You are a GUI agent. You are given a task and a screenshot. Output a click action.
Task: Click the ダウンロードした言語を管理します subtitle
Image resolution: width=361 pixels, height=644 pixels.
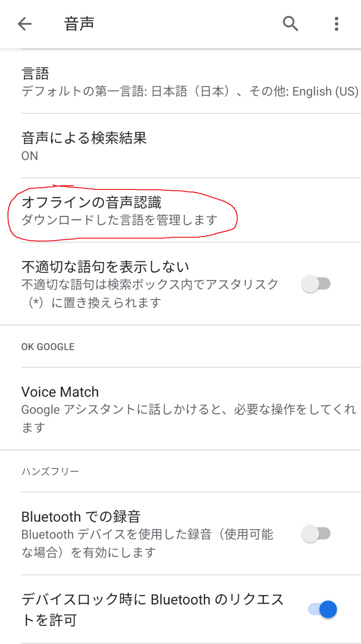coord(119,220)
